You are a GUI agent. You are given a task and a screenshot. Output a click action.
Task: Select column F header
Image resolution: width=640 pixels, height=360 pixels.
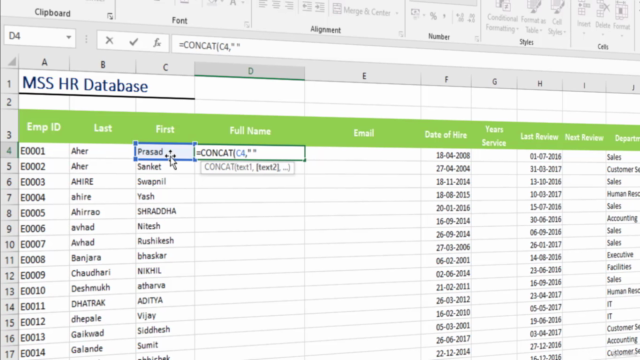(x=446, y=80)
